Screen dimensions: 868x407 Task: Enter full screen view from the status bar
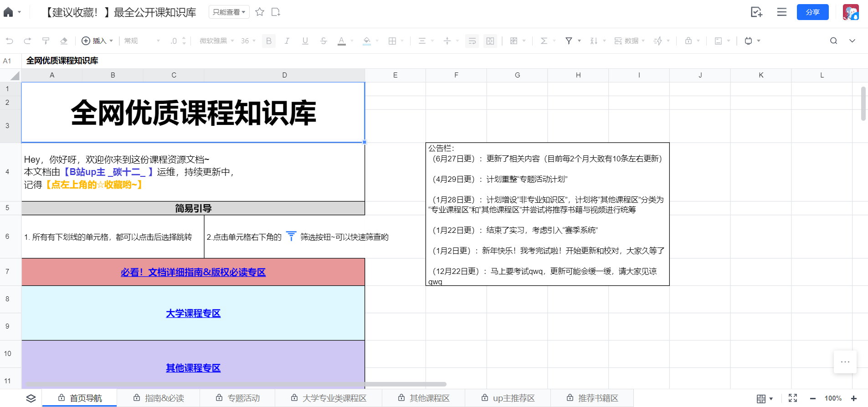tap(793, 398)
